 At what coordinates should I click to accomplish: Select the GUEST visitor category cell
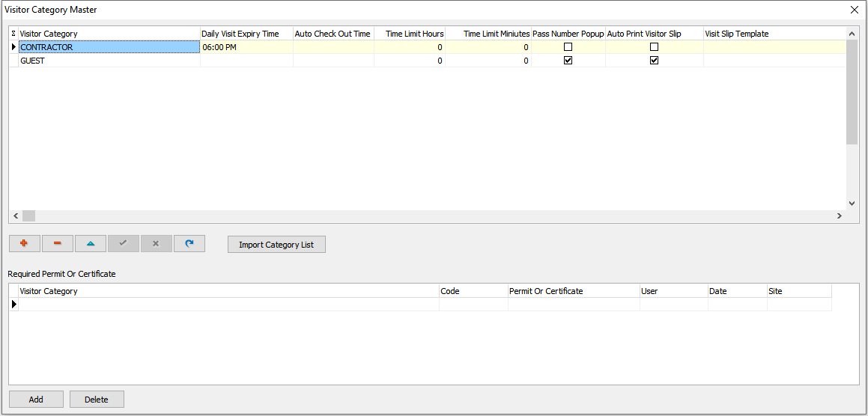tap(109, 61)
